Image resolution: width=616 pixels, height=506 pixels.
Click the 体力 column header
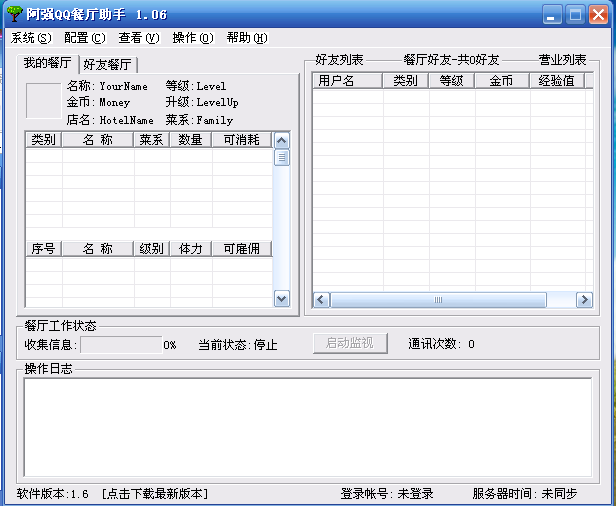pyautogui.click(x=191, y=249)
